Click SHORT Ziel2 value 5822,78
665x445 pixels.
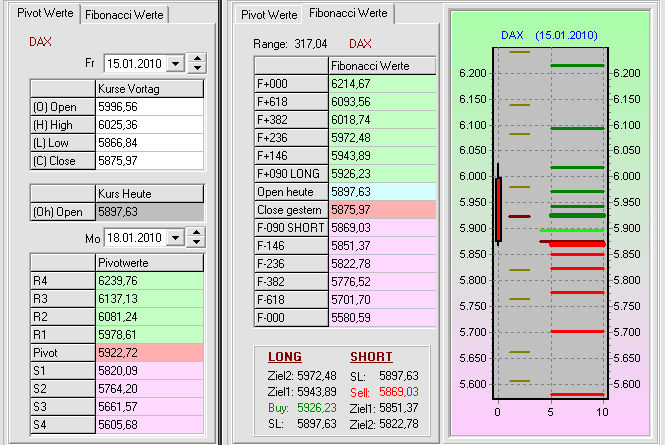point(399,424)
